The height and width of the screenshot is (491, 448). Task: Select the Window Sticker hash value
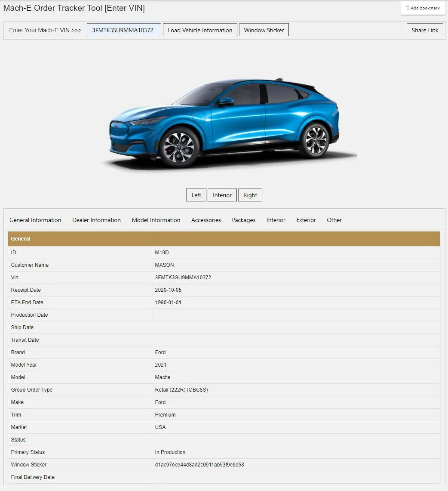(x=199, y=465)
